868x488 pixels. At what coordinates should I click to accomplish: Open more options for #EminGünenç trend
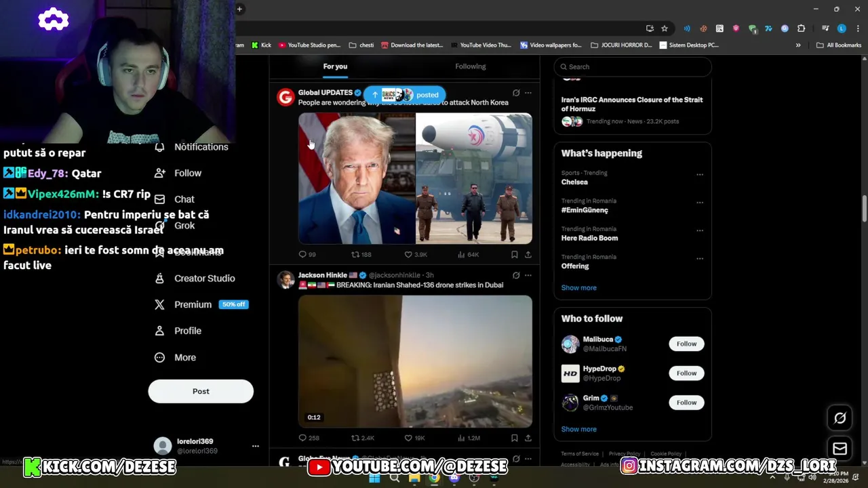(700, 203)
